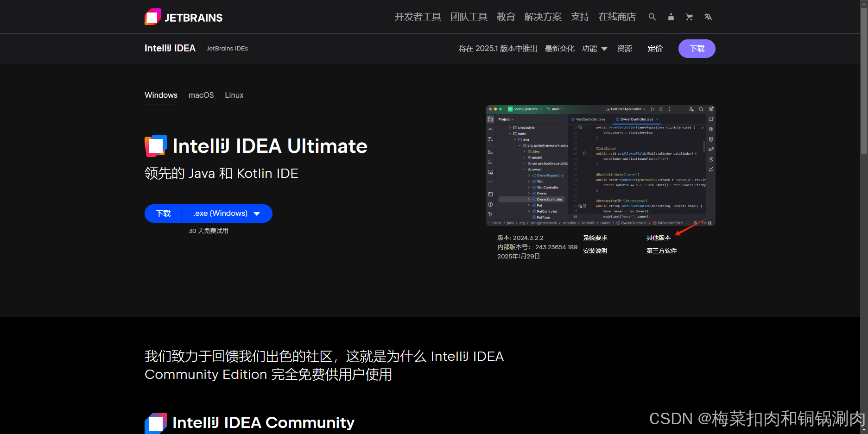Open the 第三方软件 link

(661, 251)
